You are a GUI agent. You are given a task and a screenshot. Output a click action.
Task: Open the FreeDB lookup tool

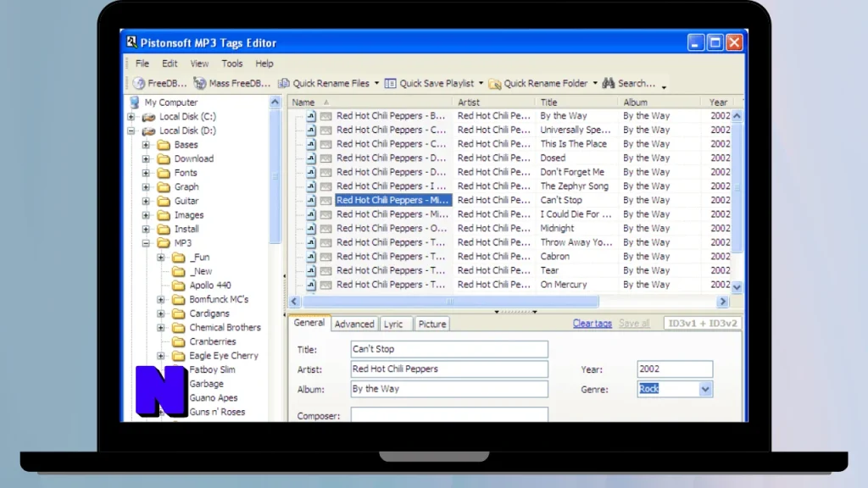pos(159,84)
